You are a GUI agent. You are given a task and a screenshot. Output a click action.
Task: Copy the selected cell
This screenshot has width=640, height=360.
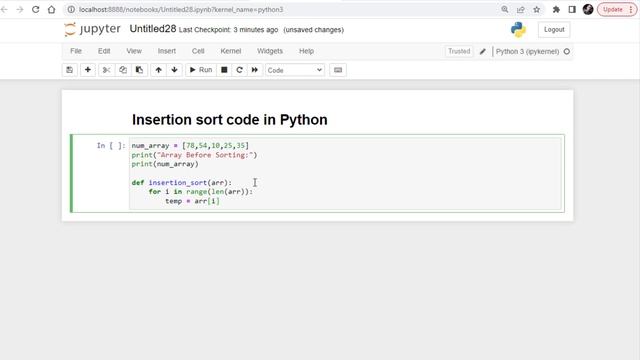pyautogui.click(x=123, y=70)
